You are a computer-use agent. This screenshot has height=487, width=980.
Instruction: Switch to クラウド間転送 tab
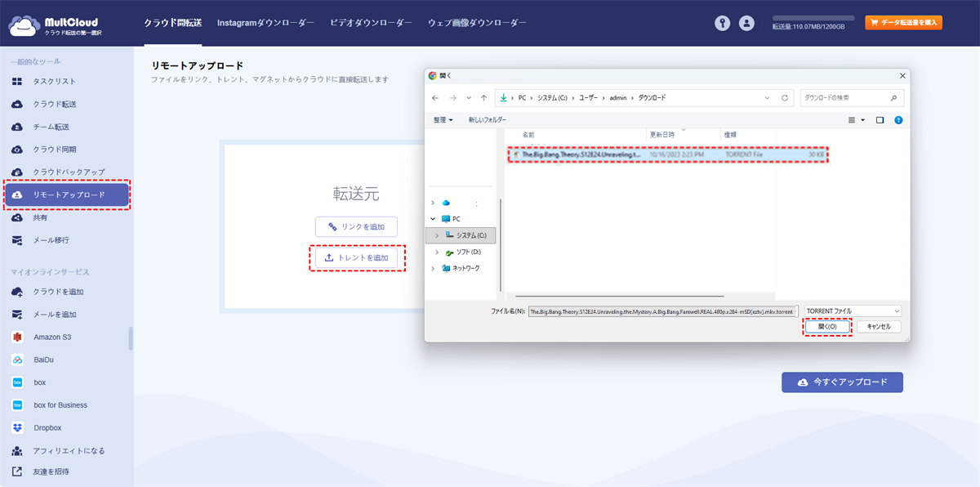tap(173, 23)
